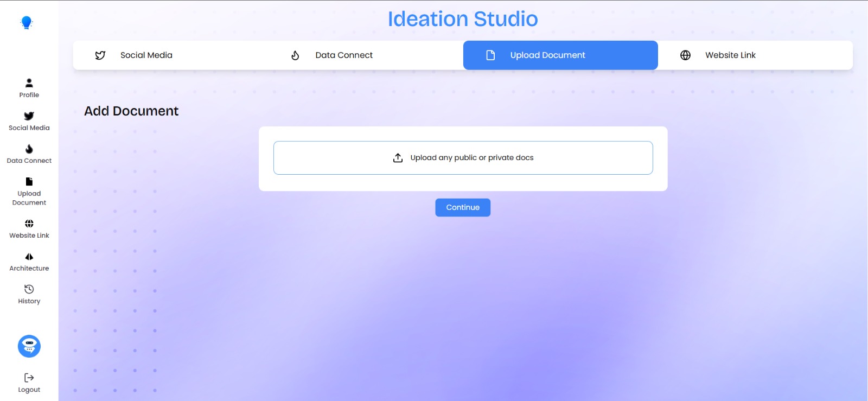The image size is (868, 401).
Task: Click the Ideation Studio title
Action: pyautogui.click(x=463, y=19)
